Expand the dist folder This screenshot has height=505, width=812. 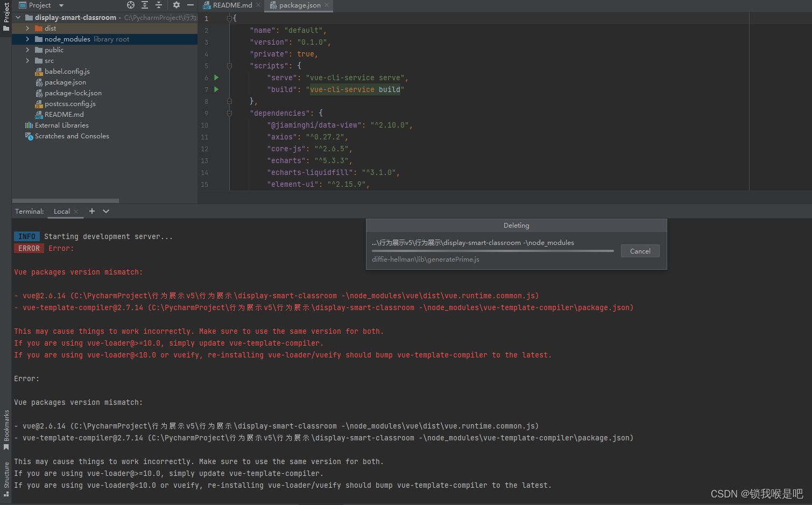[x=27, y=28]
